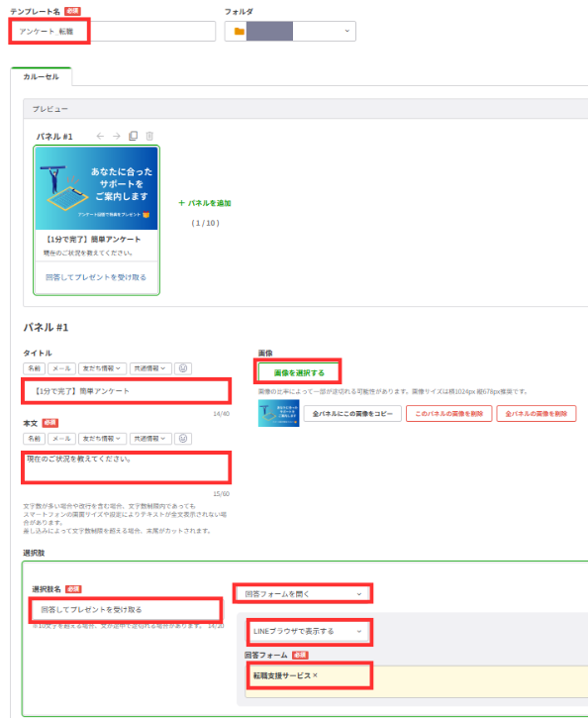Remove 転職支援サービス tag with x
588x718 pixels.
(x=315, y=675)
